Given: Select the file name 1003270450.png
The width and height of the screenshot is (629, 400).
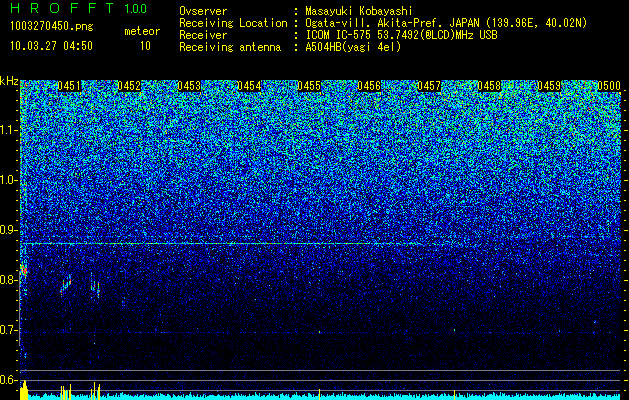Looking at the screenshot, I should (52, 26).
